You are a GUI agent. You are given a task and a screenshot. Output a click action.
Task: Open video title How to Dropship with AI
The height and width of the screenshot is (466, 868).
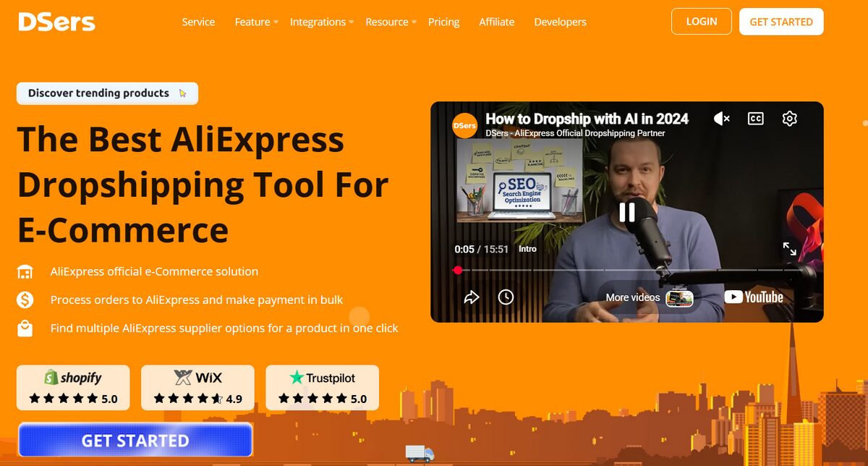[x=587, y=119]
